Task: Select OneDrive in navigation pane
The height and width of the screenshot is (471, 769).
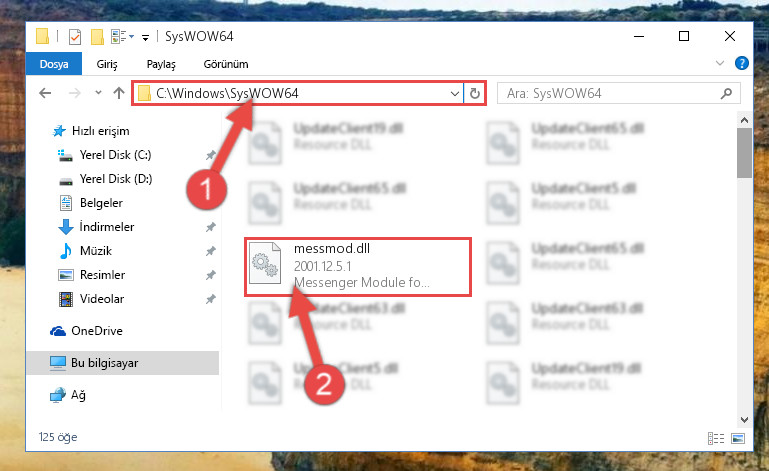Action: point(97,331)
